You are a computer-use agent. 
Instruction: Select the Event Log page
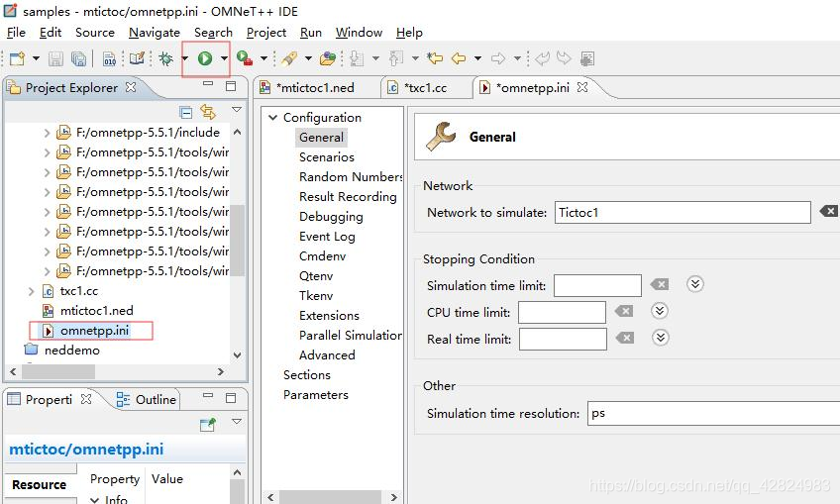tap(327, 237)
